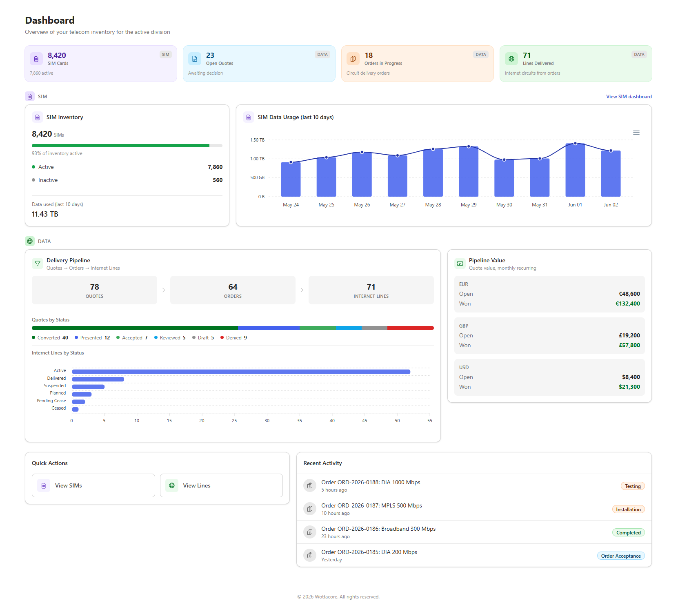Image resolution: width=678 pixels, height=616 pixels.
Task: Click the SIM Inventory panel icon
Action: 38,117
